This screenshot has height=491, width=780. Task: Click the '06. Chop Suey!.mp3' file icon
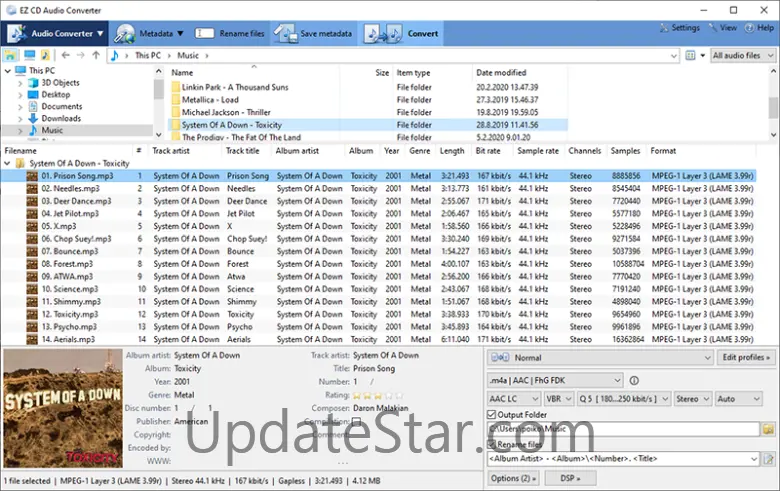click(32, 239)
